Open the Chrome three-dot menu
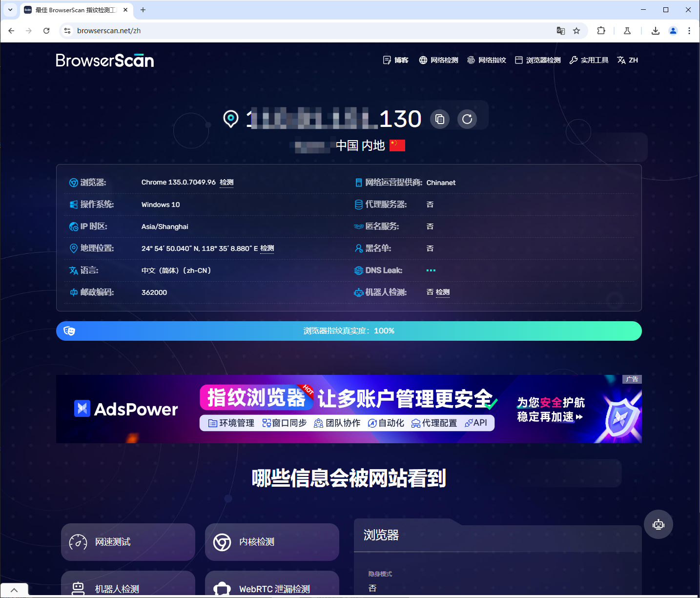Screen dimensions: 700x598 (689, 31)
